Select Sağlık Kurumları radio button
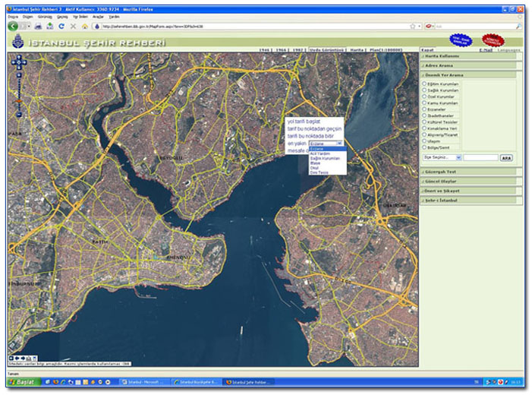 tap(424, 90)
